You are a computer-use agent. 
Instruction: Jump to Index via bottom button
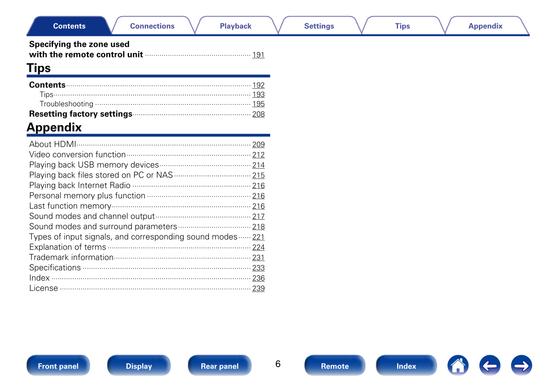(x=406, y=366)
